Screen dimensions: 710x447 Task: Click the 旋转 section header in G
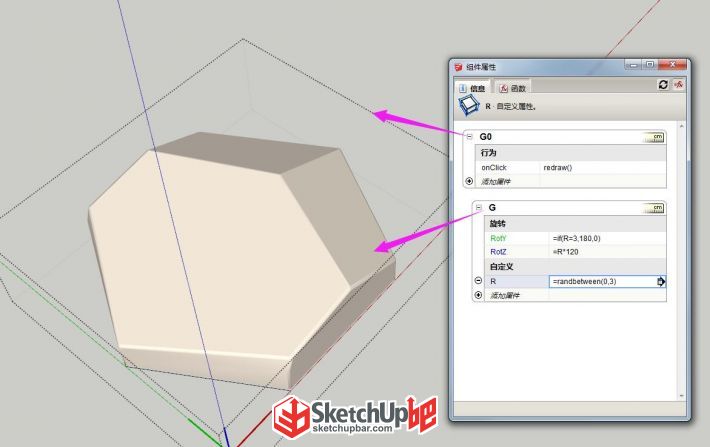[x=575, y=224]
